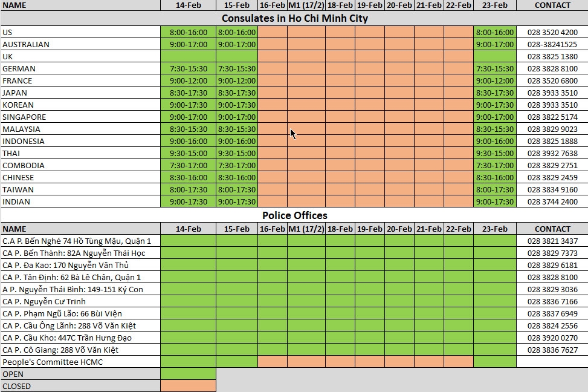
Task: Click the orange CLOSED legend color swatch
Action: coord(188,386)
